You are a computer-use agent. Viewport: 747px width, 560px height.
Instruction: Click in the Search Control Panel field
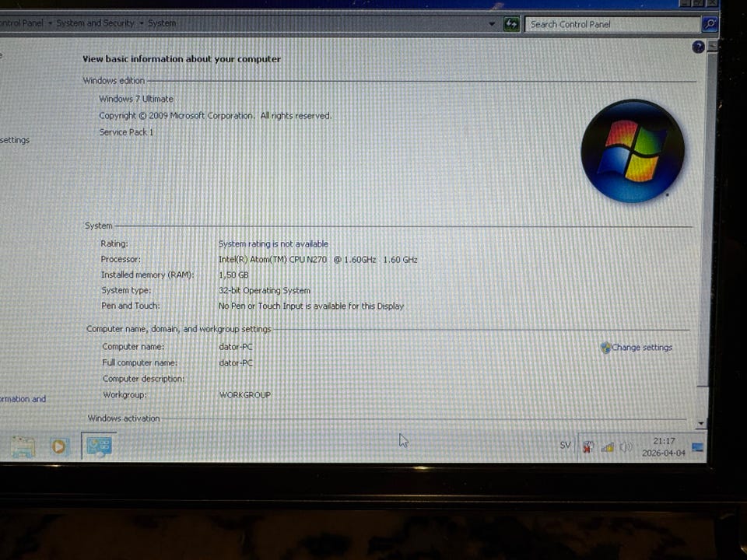tap(612, 24)
